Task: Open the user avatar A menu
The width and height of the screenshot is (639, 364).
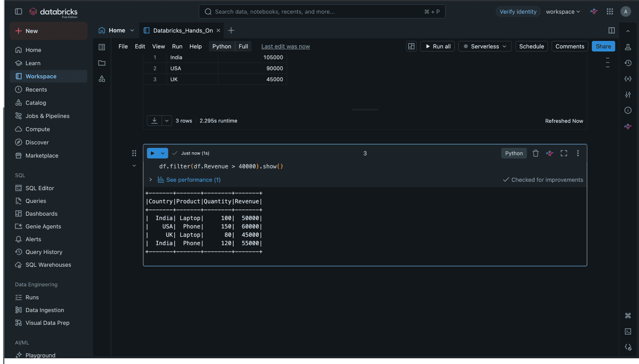Action: pyautogui.click(x=626, y=11)
